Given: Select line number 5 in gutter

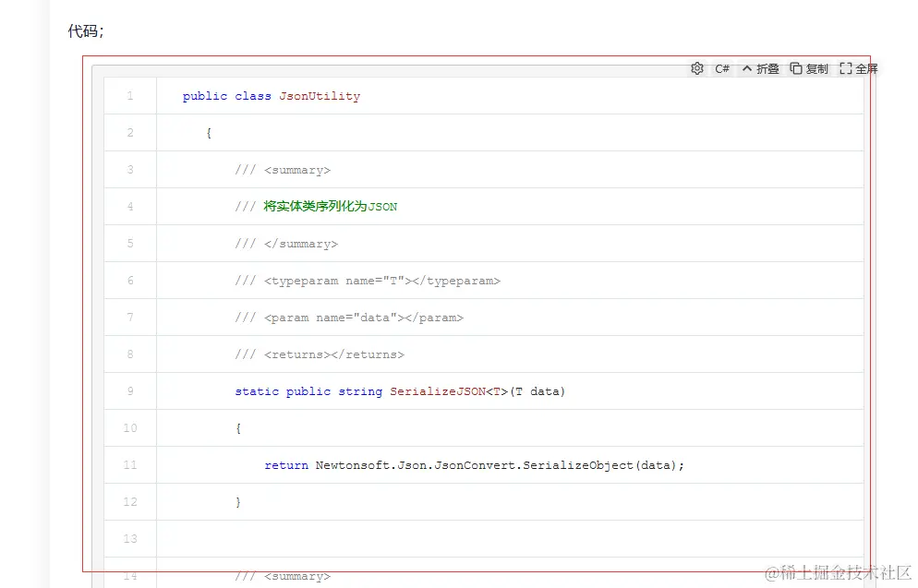Looking at the screenshot, I should [x=130, y=244].
